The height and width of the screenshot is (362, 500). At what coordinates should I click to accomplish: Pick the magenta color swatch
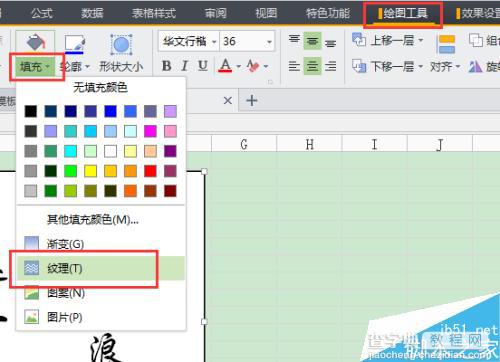pyautogui.click(x=150, y=131)
